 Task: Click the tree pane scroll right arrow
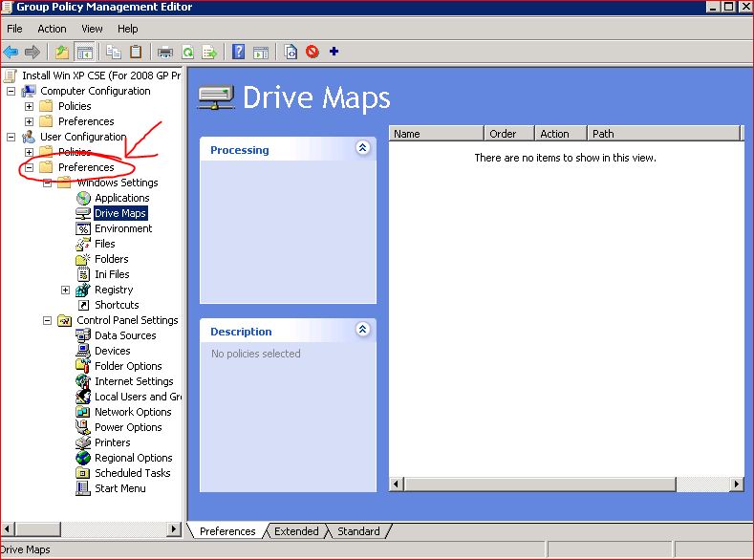tap(173, 528)
